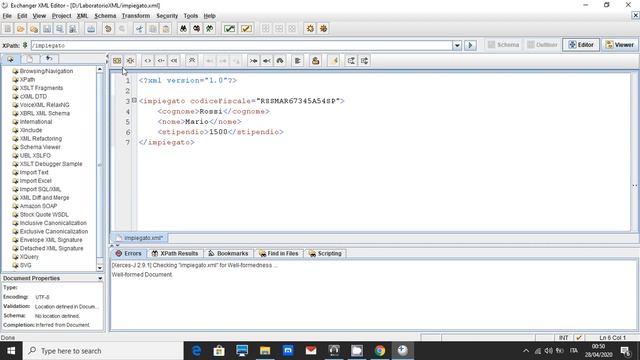Viewport: 640px width, 360px height.
Task: Open the Tools menu
Action: coord(191,16)
